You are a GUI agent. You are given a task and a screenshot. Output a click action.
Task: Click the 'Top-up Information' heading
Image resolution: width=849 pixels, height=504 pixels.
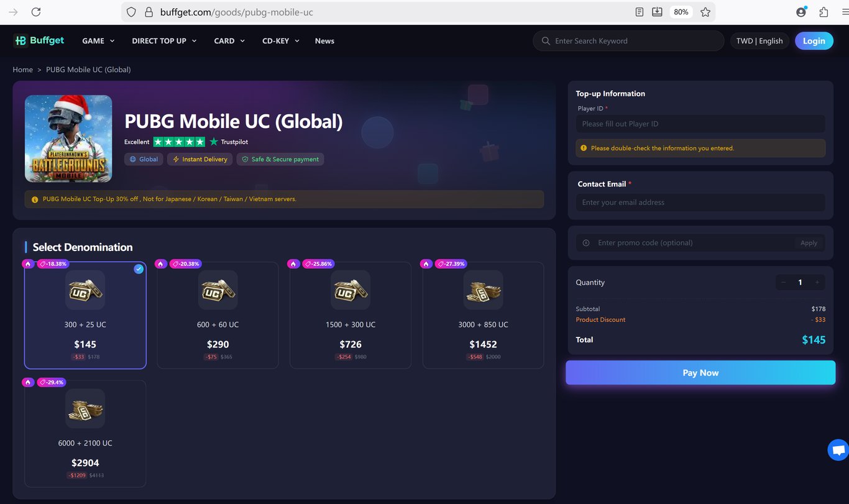click(610, 93)
